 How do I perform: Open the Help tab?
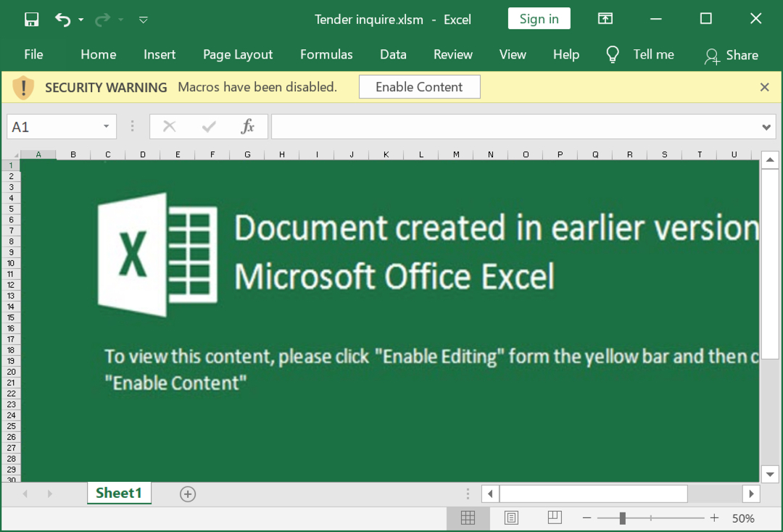point(566,54)
